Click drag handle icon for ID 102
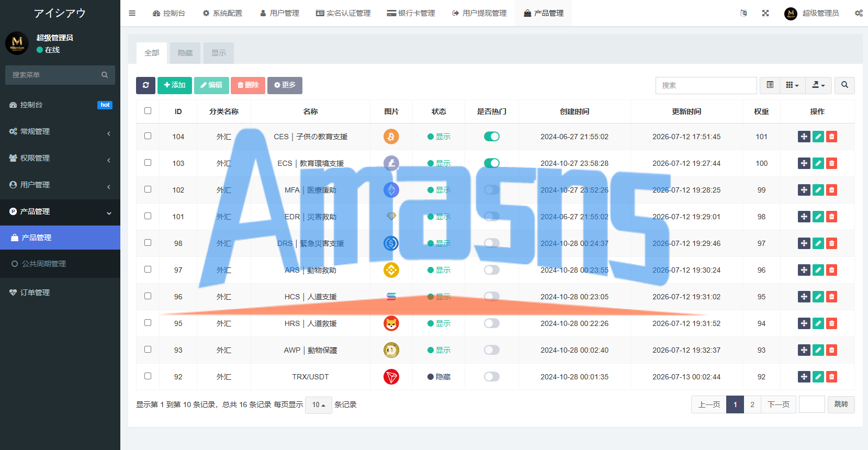The image size is (868, 450). point(804,190)
